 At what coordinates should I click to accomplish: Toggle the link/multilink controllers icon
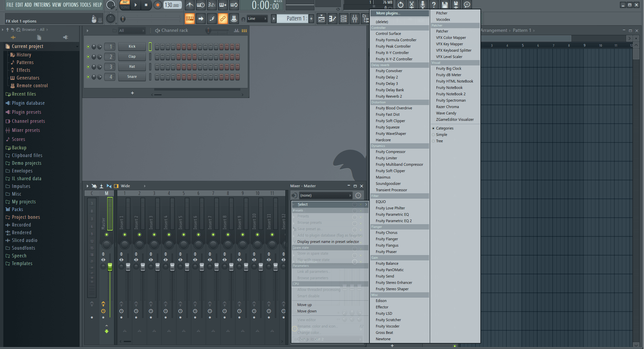(x=223, y=19)
